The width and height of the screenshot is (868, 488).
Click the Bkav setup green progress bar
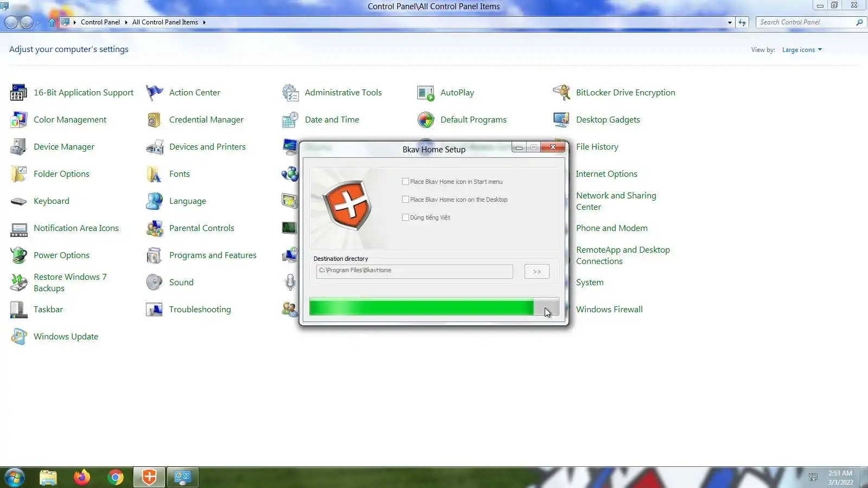pos(434,307)
